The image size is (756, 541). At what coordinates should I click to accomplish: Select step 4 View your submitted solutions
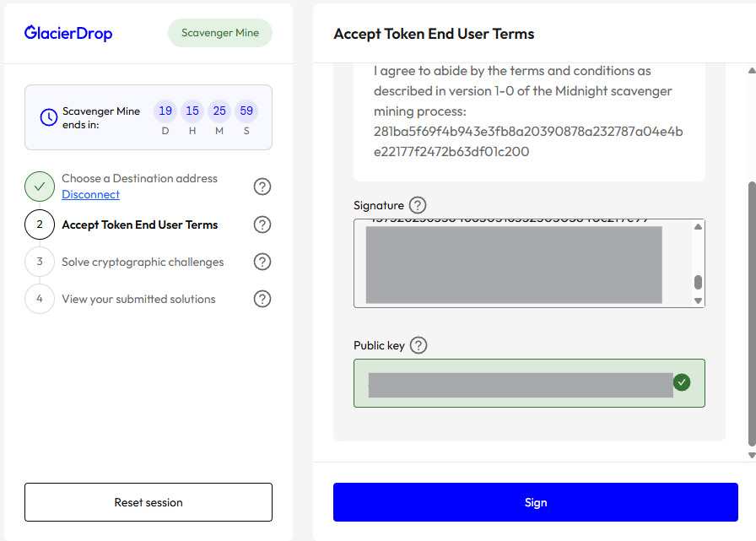138,299
